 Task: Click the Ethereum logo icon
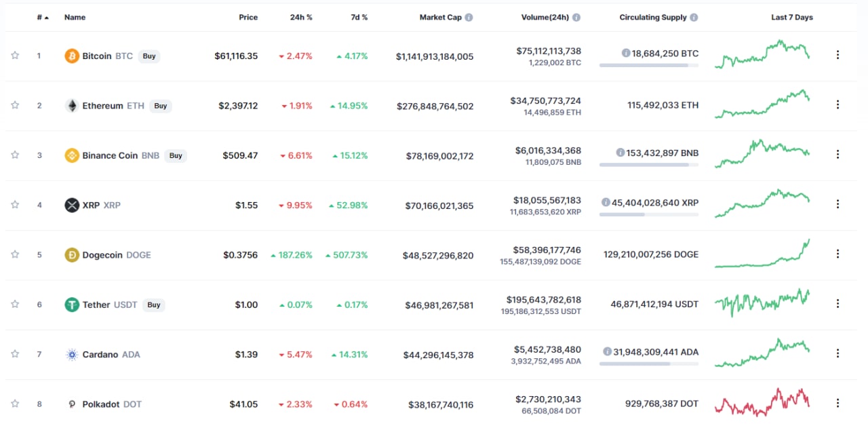[71, 106]
